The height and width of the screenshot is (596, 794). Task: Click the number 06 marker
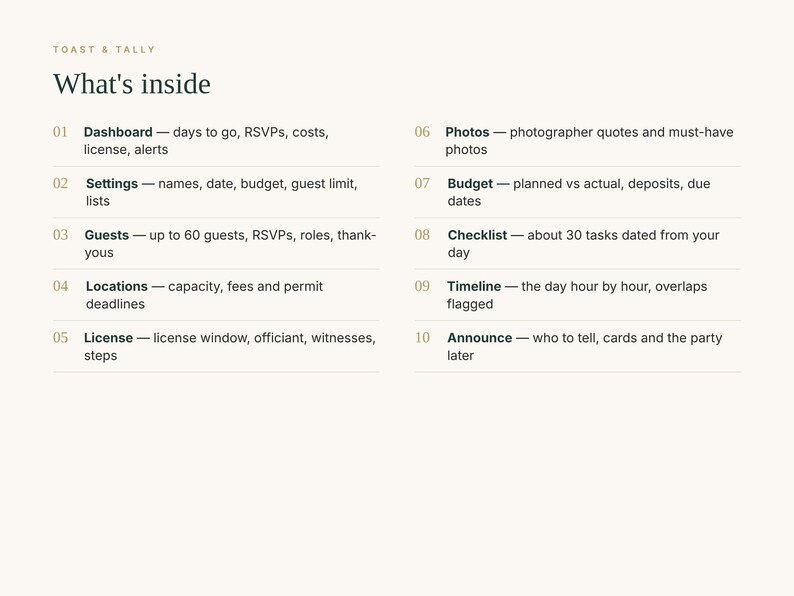(x=422, y=132)
